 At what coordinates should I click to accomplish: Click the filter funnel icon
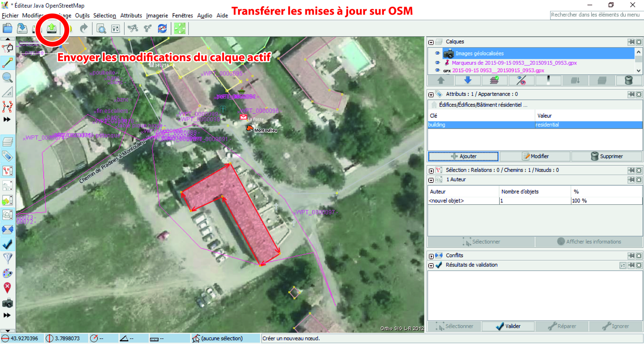pyautogui.click(x=7, y=258)
